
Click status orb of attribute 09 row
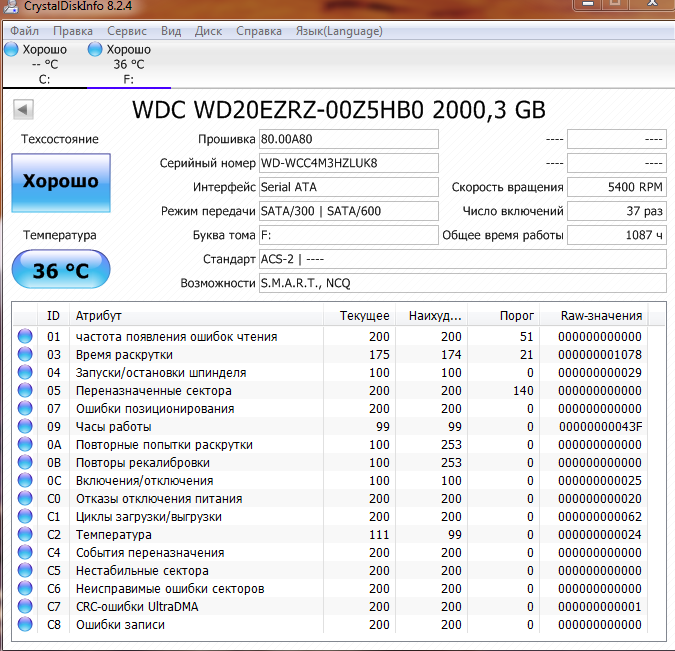tap(25, 426)
